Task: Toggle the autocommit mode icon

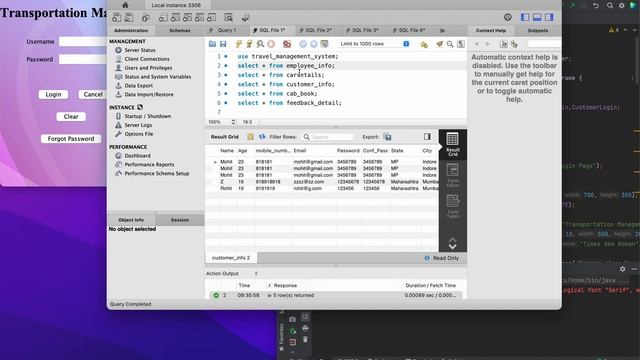Action: coord(324,44)
